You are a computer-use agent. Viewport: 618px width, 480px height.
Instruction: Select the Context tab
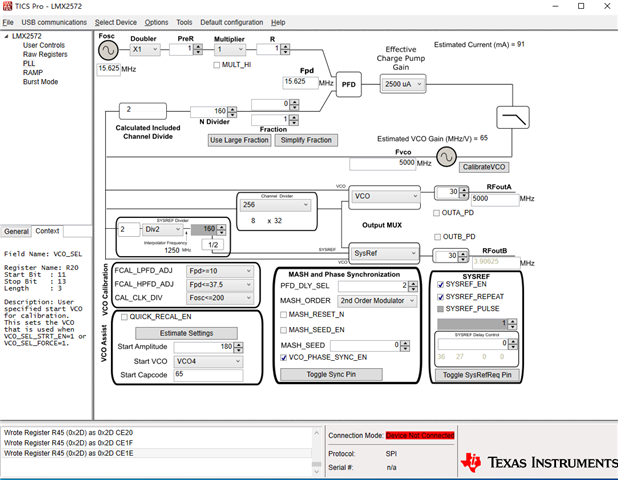(47, 231)
